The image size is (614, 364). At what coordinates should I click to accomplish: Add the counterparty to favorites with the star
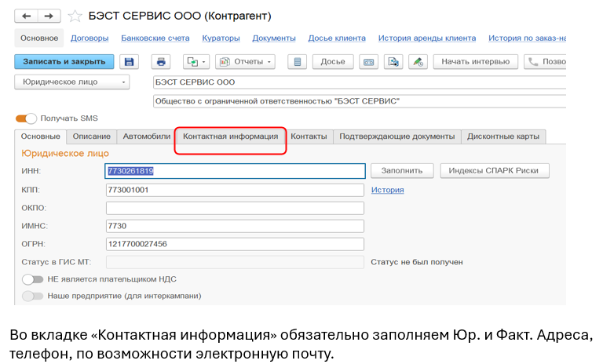75,16
